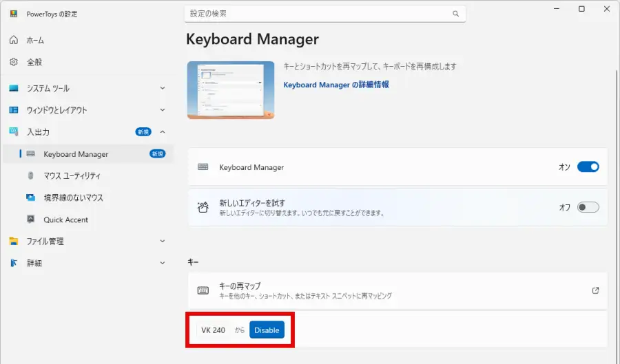
Task: Click the ホーム home icon
Action: click(x=14, y=40)
